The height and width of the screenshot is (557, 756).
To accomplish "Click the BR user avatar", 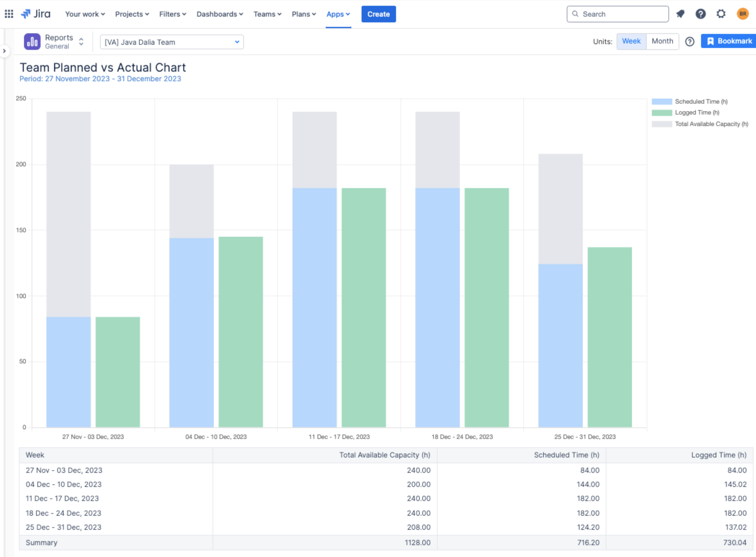I will pyautogui.click(x=742, y=14).
